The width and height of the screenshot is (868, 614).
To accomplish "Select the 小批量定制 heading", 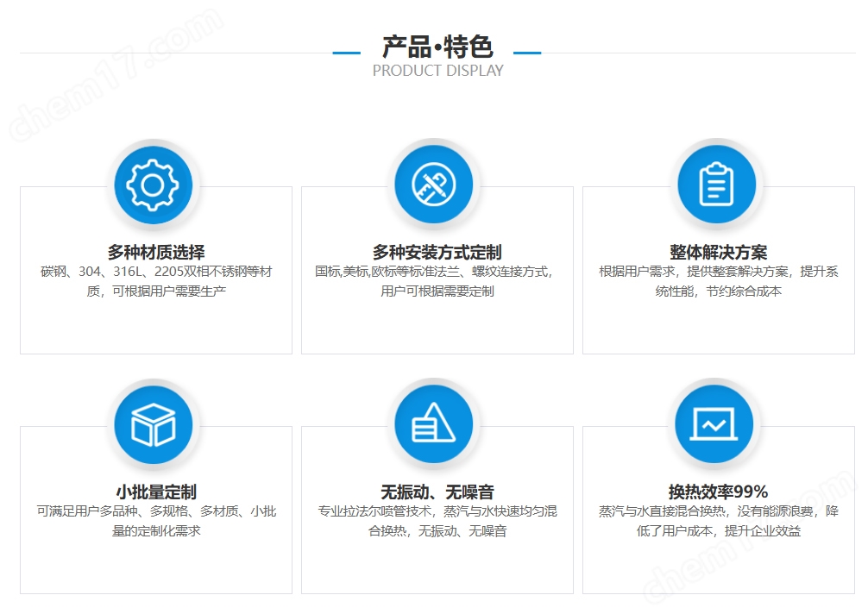I will click(x=156, y=492).
